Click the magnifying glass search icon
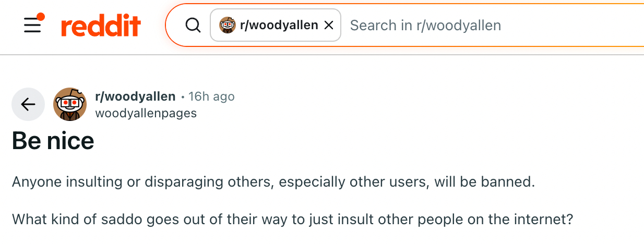The image size is (644, 244). pyautogui.click(x=193, y=25)
